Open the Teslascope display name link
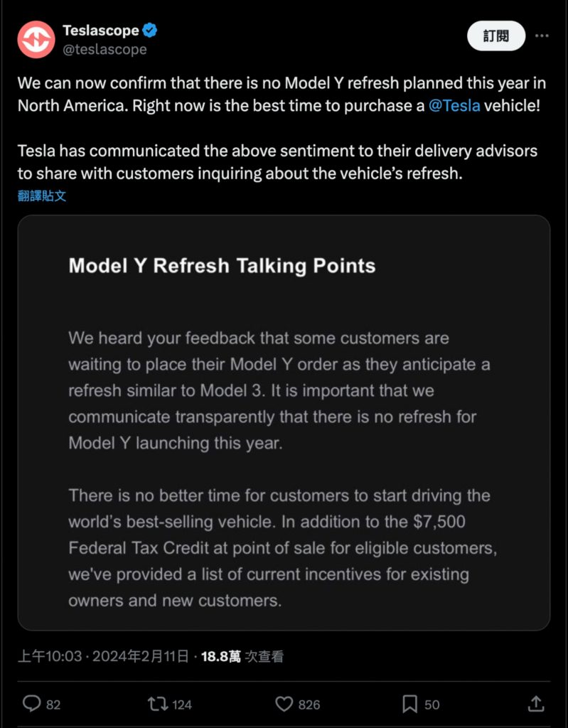568x728 pixels. tap(101, 31)
